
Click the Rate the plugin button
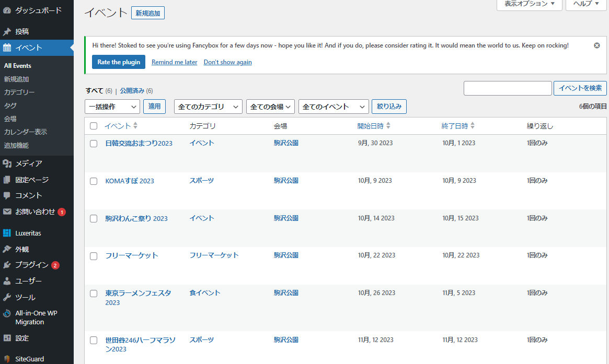tap(119, 62)
